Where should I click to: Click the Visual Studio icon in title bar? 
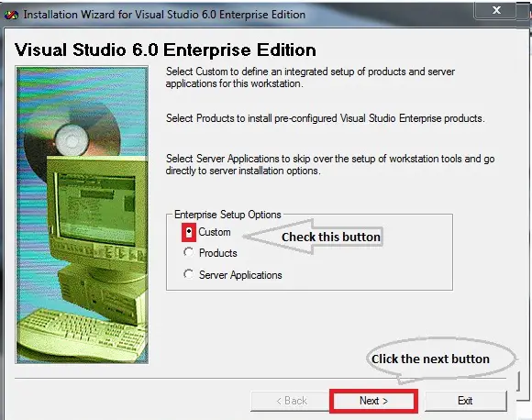click(x=11, y=15)
